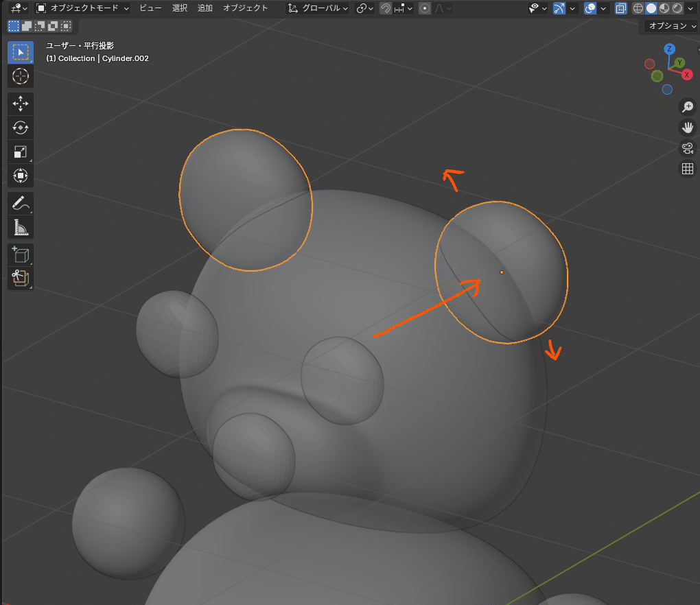This screenshot has width=700, height=605.
Task: Click the negative X axis gizmo circle
Action: tap(649, 64)
